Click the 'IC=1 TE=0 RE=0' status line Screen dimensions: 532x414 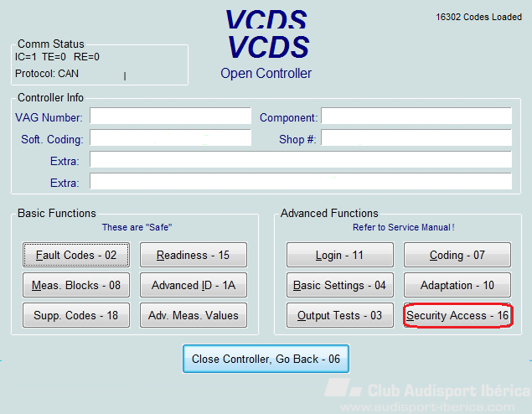[x=57, y=57]
